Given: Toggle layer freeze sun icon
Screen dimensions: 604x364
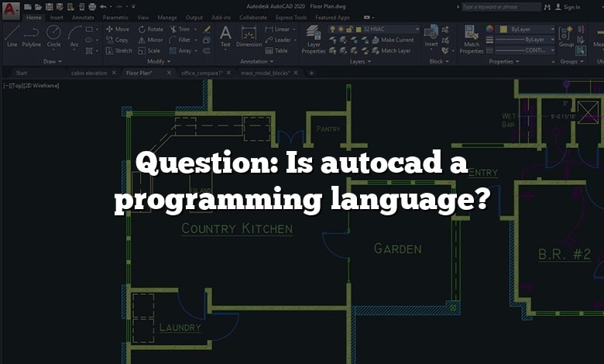Looking at the screenshot, I should point(341,29).
